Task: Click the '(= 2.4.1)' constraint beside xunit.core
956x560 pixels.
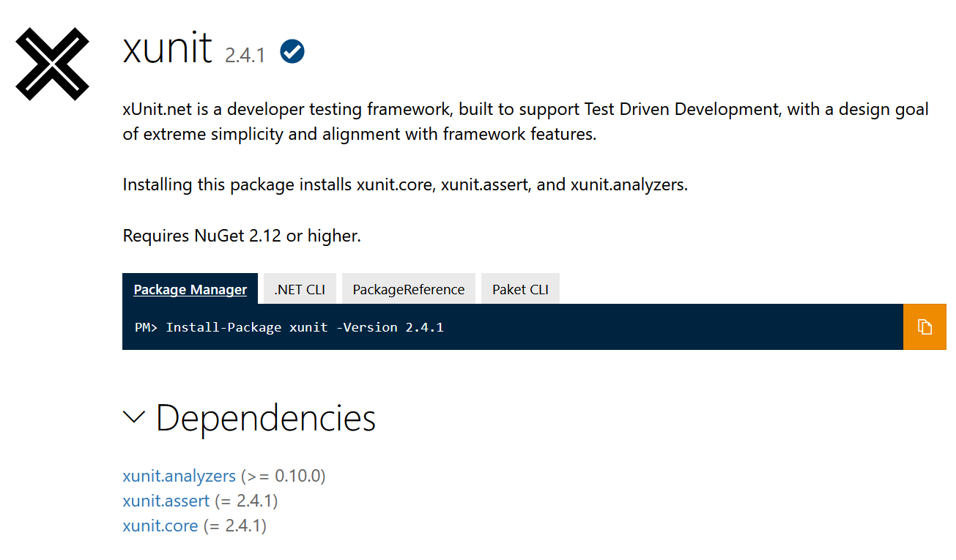Action: 235,526
